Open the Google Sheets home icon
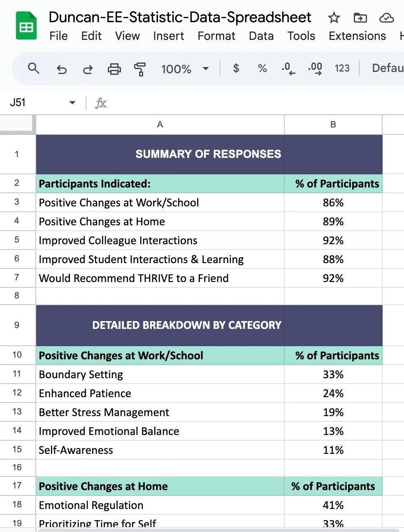The image size is (404, 532). point(26,26)
